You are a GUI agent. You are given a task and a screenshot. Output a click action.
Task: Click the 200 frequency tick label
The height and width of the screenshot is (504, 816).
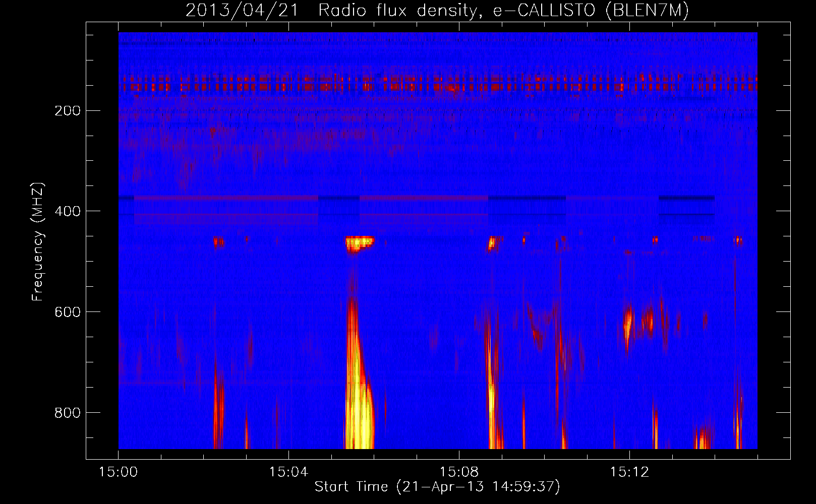pos(68,111)
